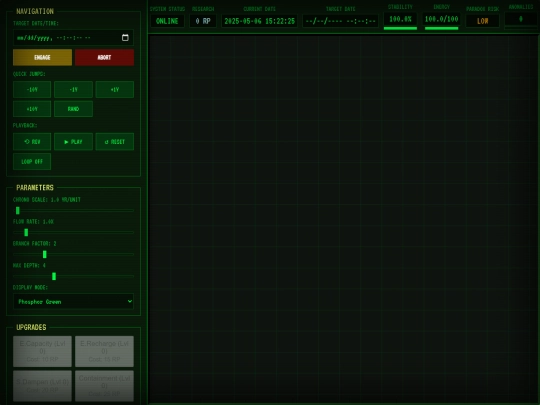Buy the E.Capacity upgrade
The height and width of the screenshot is (405, 540).
point(42,351)
